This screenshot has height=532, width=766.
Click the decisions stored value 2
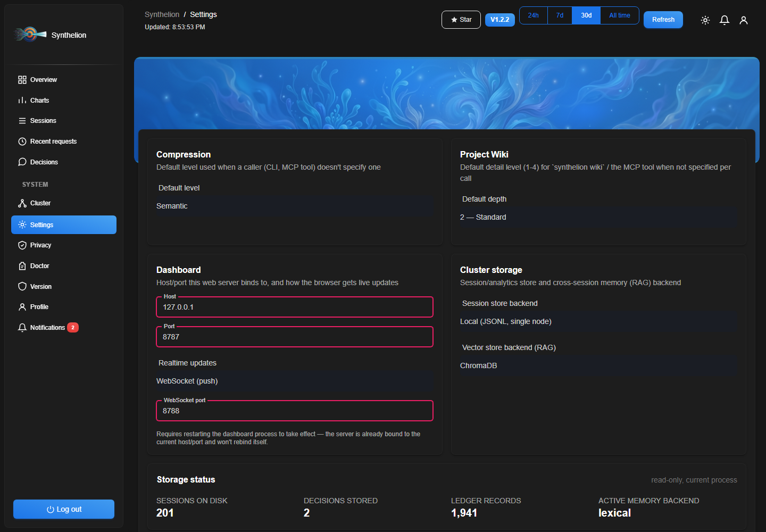(x=306, y=513)
